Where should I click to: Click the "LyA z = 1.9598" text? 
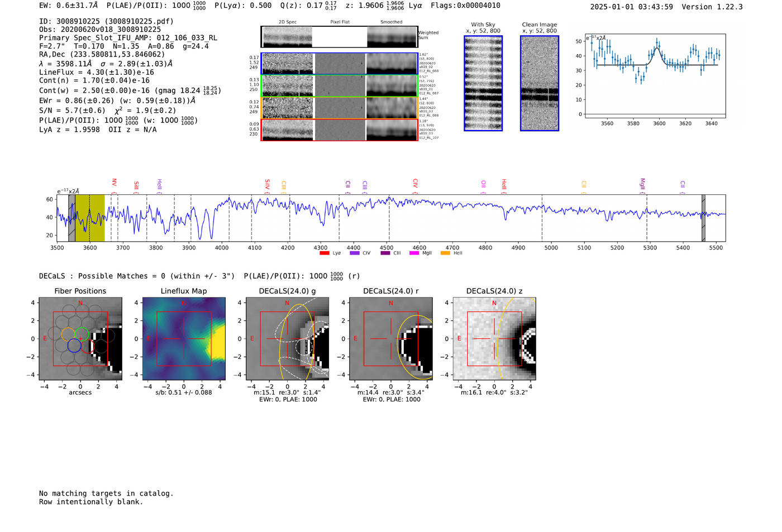(69, 130)
